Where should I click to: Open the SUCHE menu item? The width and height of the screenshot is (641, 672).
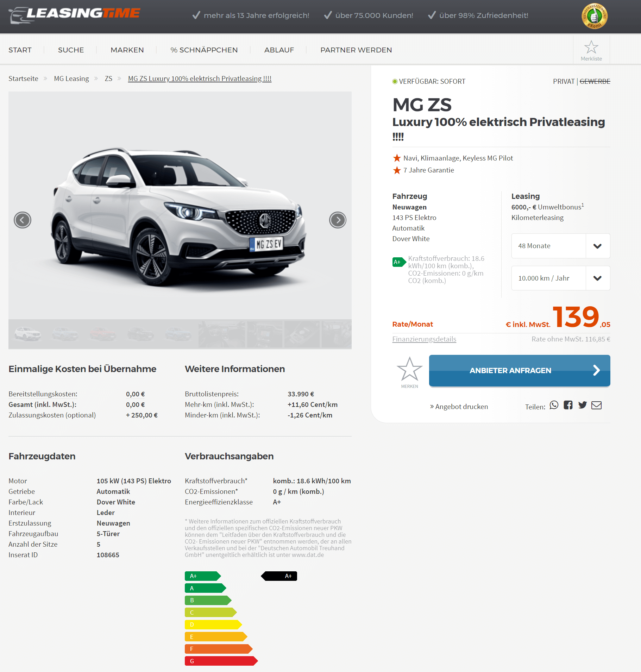coord(71,50)
